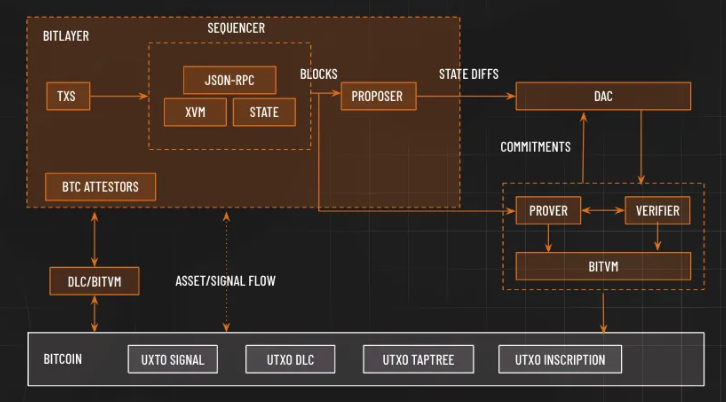Screen dimensions: 726x402
Task: Click the BTC ATTESTORS box
Action: pyautogui.click(x=100, y=186)
